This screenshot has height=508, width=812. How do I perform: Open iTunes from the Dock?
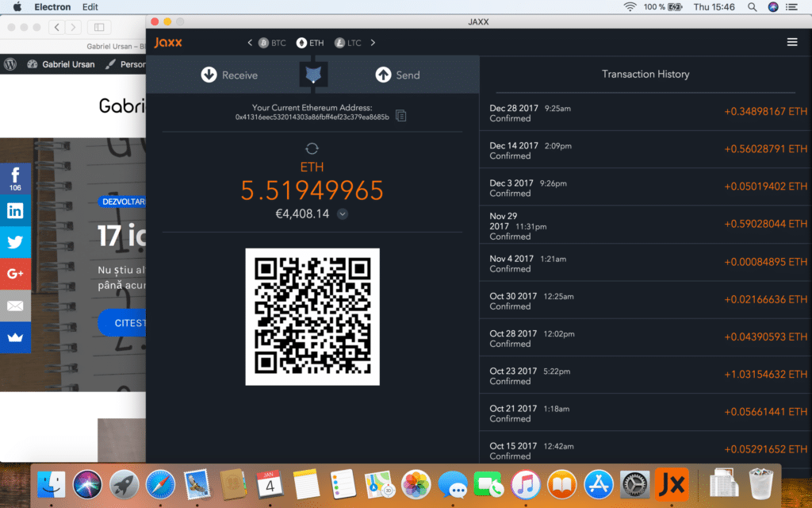click(526, 485)
